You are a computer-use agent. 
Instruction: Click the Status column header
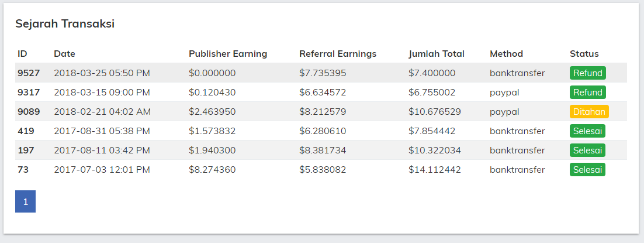584,53
